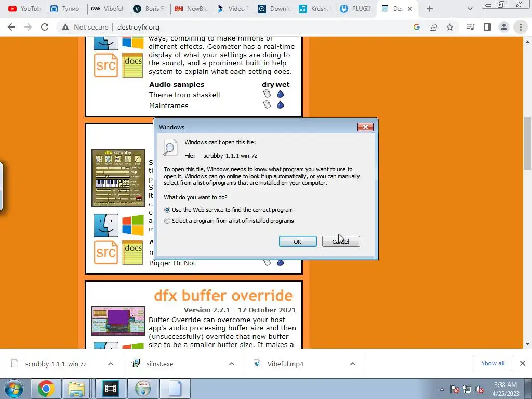Play dry sample of Mainframes
The height and width of the screenshot is (399, 532).
267,105
